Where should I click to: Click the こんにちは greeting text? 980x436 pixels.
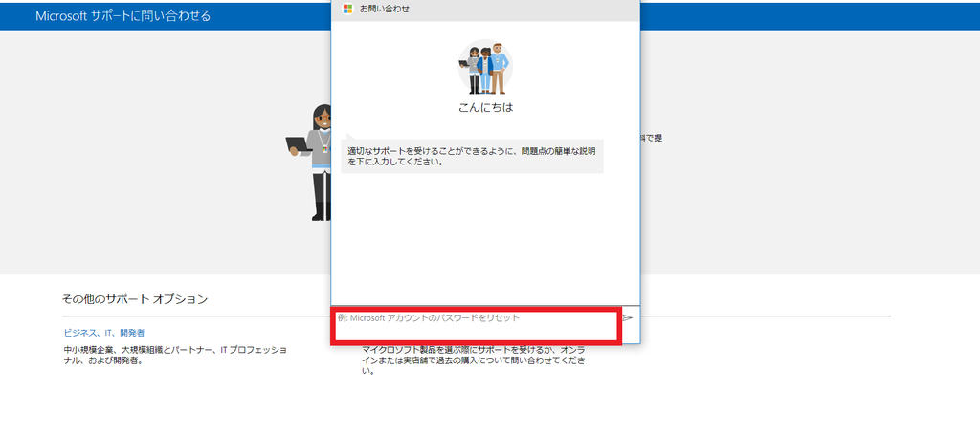[485, 107]
